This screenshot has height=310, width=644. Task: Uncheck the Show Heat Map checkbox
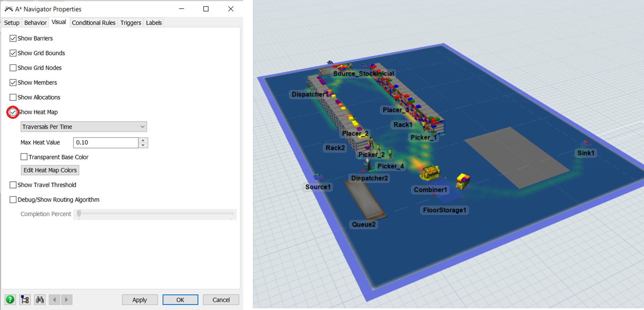click(x=13, y=112)
